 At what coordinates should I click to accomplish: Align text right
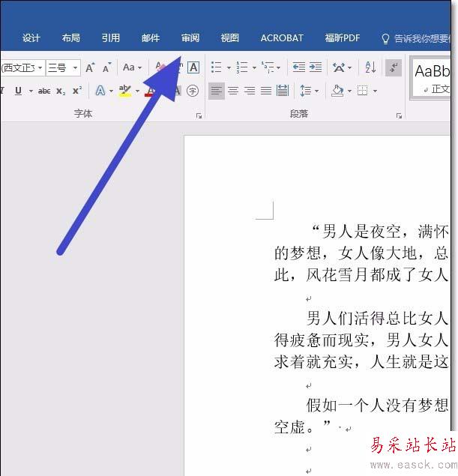coord(250,91)
